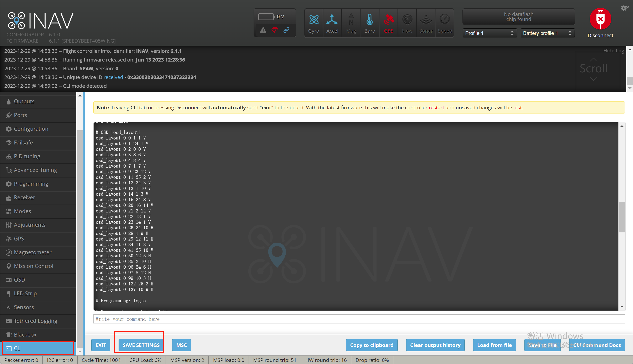
Task: Click Hide Log link
Action: pos(613,51)
